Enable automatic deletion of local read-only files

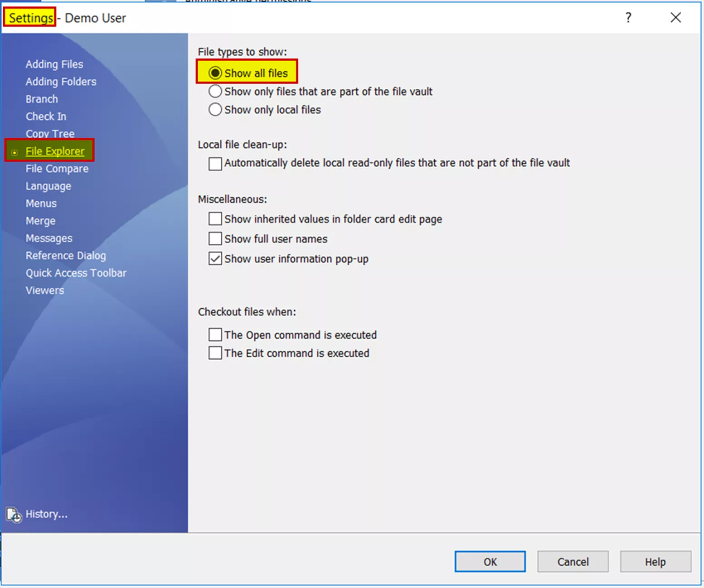[x=215, y=163]
